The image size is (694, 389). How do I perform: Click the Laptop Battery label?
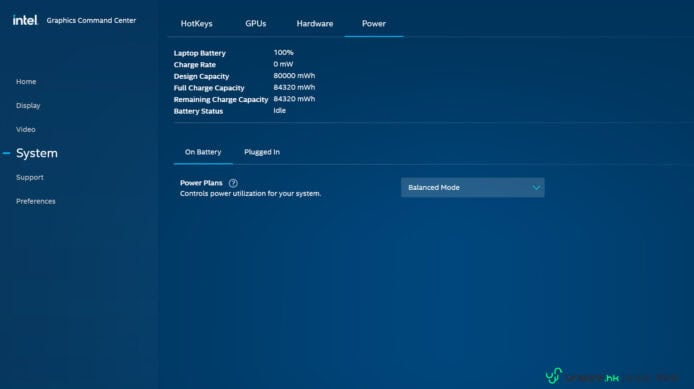click(x=200, y=53)
